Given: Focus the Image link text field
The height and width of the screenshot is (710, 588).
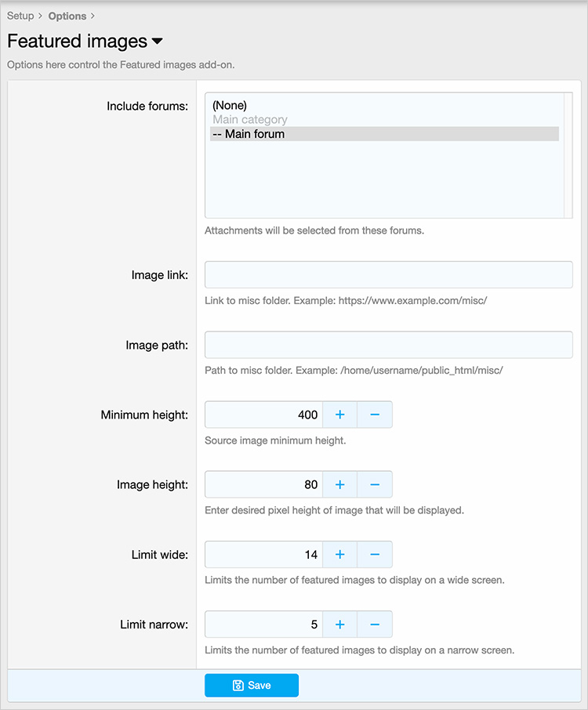Looking at the screenshot, I should tap(388, 275).
